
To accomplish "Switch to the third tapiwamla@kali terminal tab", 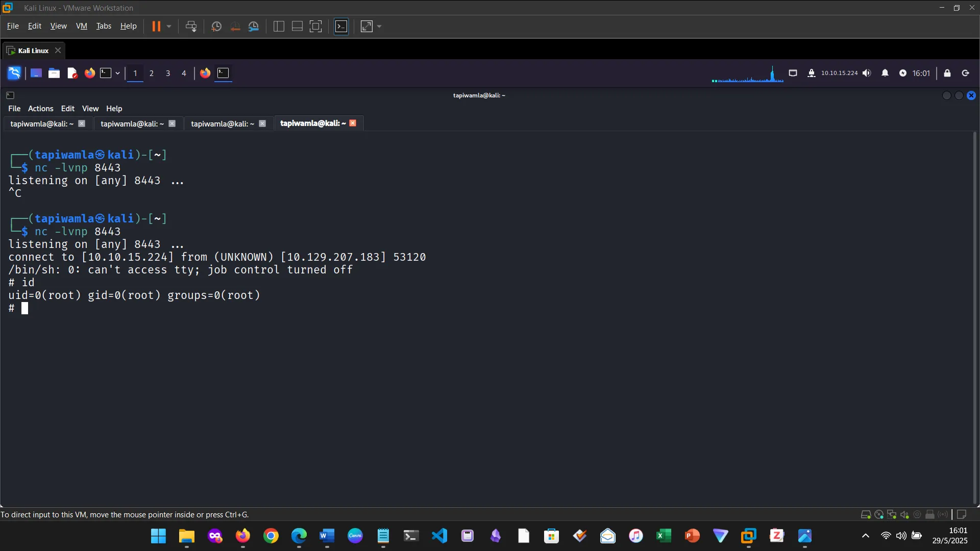I will (x=222, y=123).
